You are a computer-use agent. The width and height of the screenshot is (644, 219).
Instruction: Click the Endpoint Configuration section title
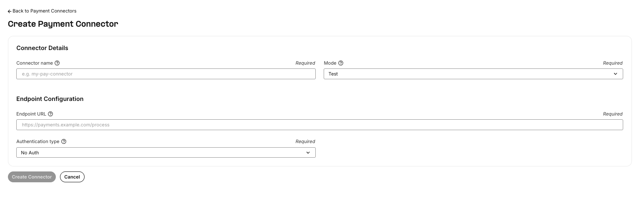(50, 99)
